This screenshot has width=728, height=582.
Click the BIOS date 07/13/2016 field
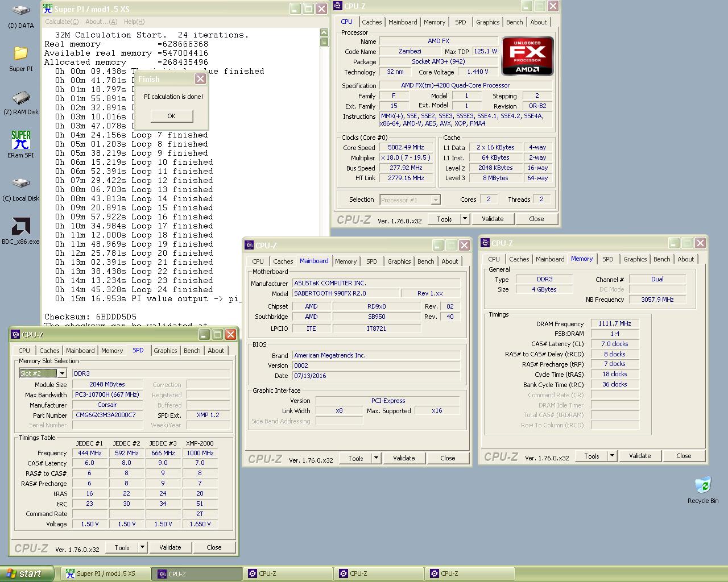[x=376, y=376]
